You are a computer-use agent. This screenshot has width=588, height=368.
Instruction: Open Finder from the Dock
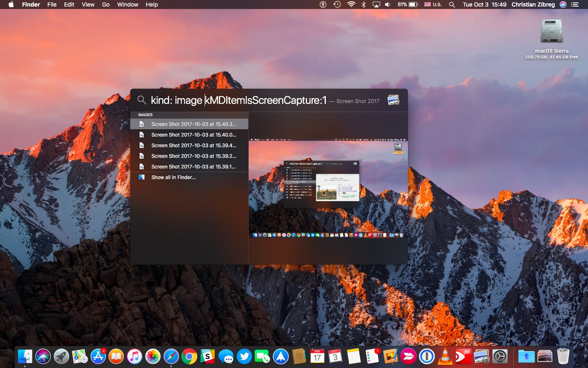click(25, 357)
